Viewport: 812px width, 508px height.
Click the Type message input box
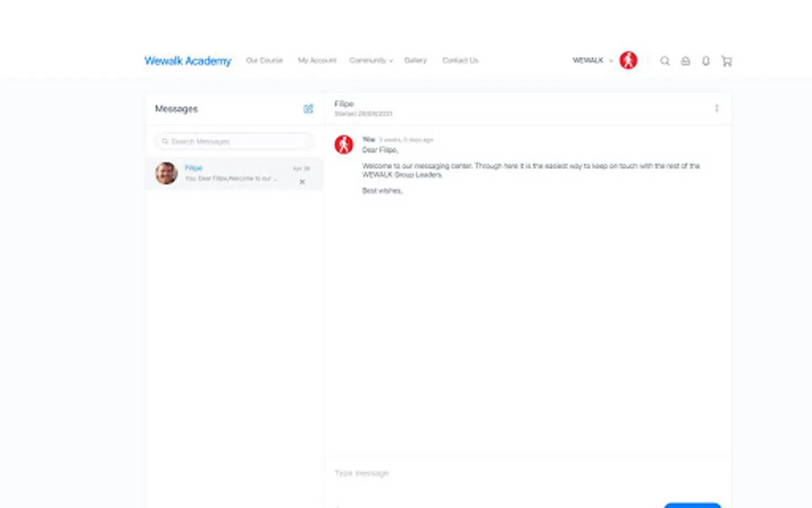[x=527, y=473]
